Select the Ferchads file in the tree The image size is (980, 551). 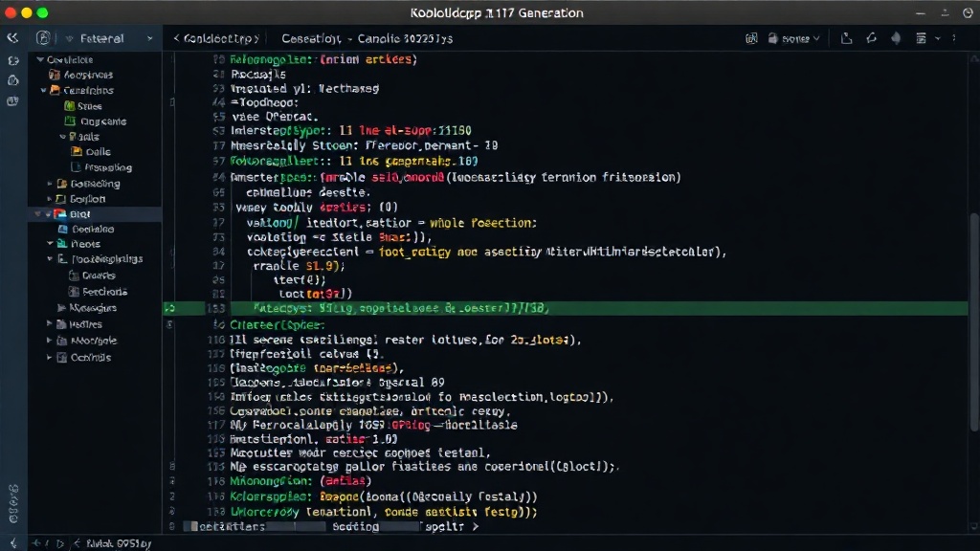pos(105,292)
